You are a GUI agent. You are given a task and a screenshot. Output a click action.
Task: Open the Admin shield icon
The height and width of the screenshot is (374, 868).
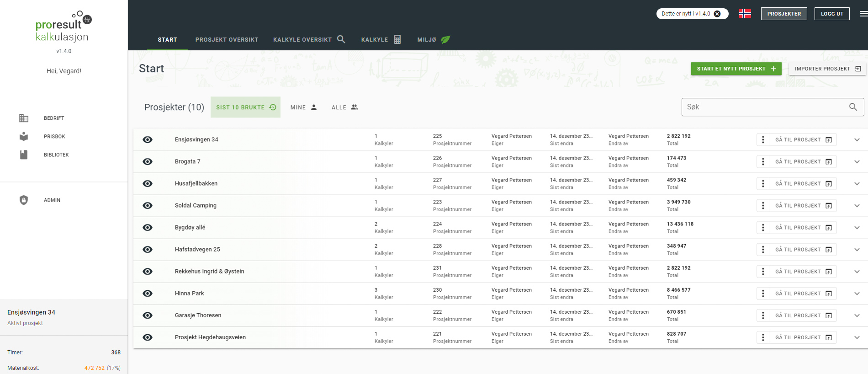pyautogui.click(x=24, y=200)
